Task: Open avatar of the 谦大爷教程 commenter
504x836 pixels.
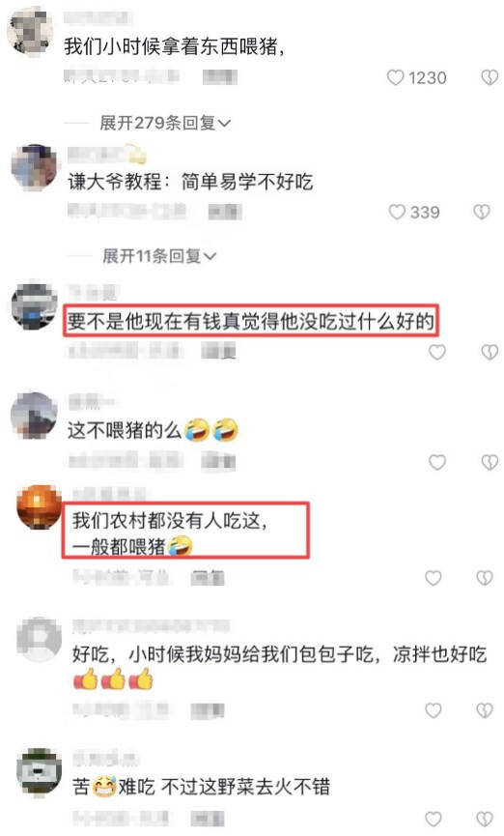Action: pyautogui.click(x=35, y=167)
